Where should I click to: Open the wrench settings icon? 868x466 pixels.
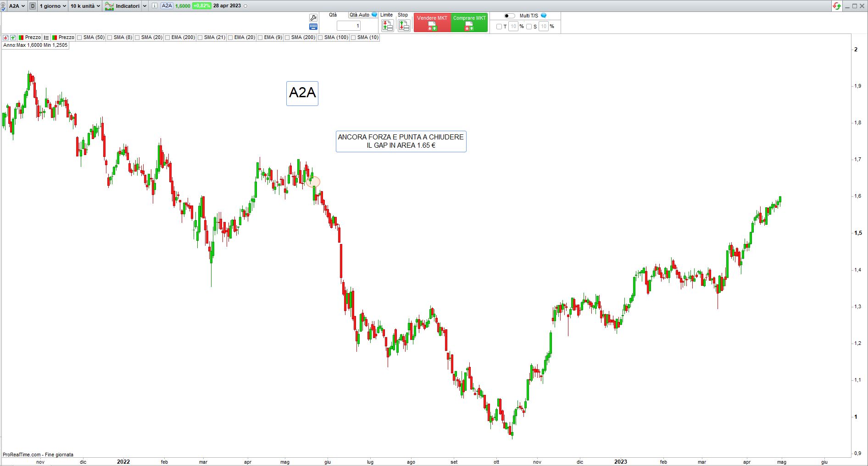[x=313, y=18]
